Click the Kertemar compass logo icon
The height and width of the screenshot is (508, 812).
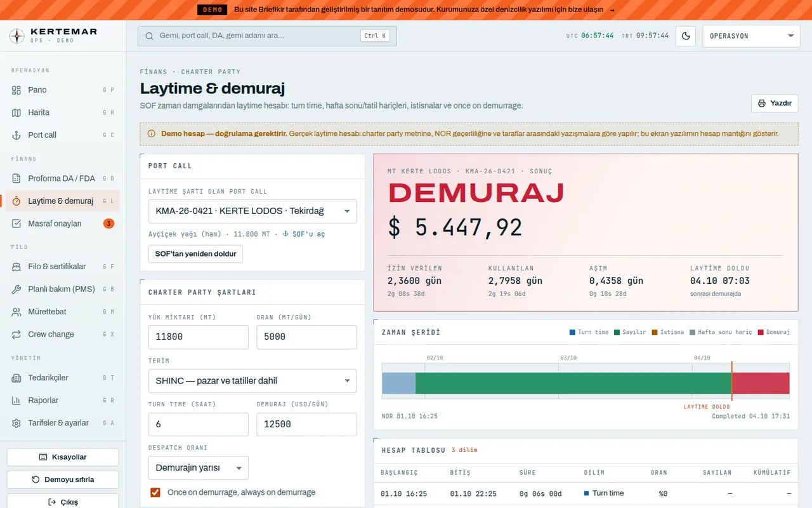click(17, 36)
